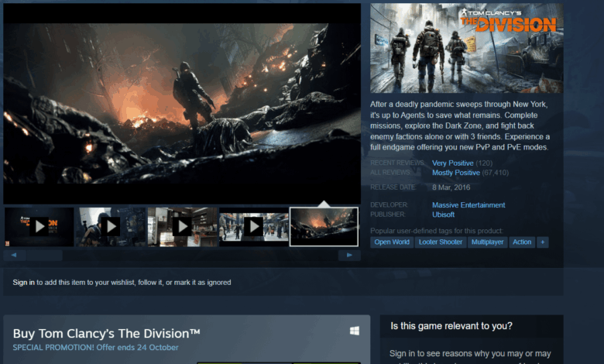Open publisher Ubisoft link
The height and width of the screenshot is (364, 604).
click(444, 215)
